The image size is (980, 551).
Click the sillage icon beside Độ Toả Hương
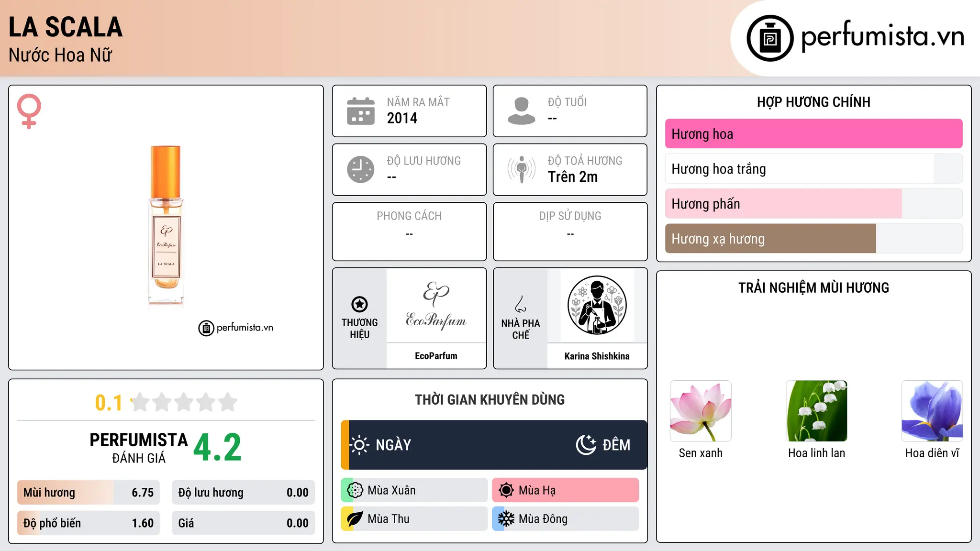pos(522,169)
